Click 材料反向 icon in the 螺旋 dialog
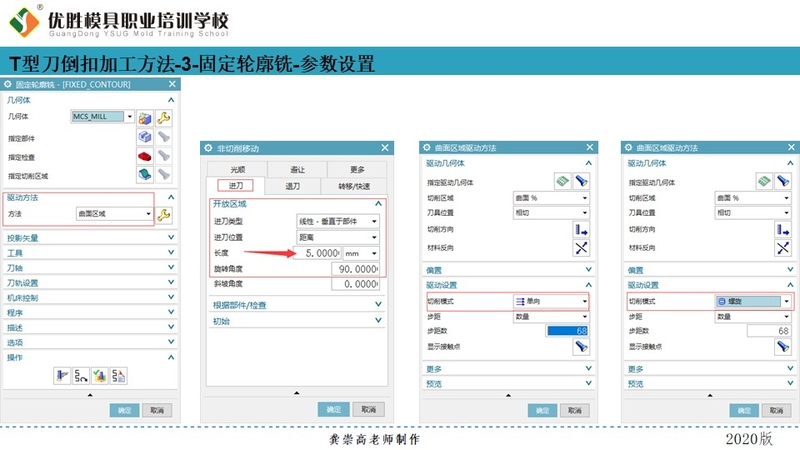 point(783,248)
